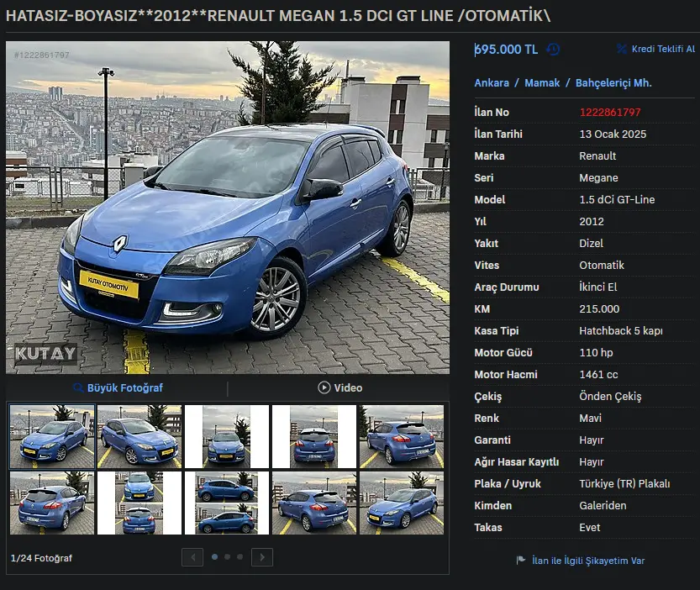
Task: Click brand value Renault
Action: point(597,155)
